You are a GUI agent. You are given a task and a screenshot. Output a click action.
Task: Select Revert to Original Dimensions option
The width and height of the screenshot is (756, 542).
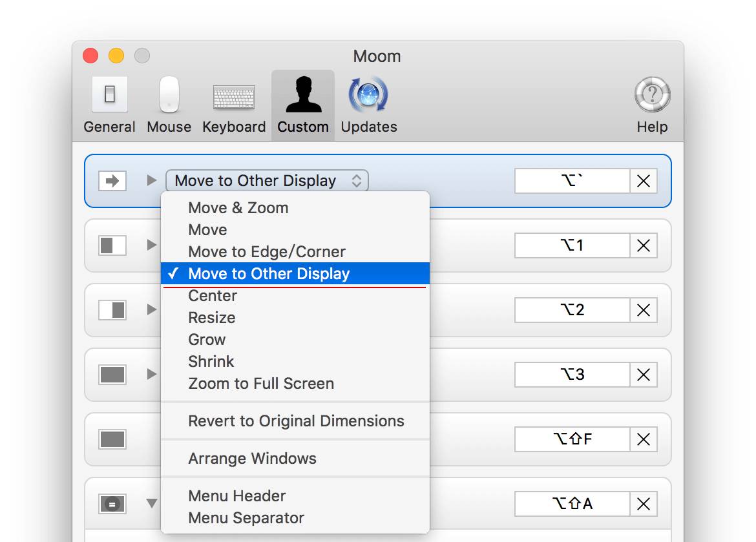[x=296, y=421]
